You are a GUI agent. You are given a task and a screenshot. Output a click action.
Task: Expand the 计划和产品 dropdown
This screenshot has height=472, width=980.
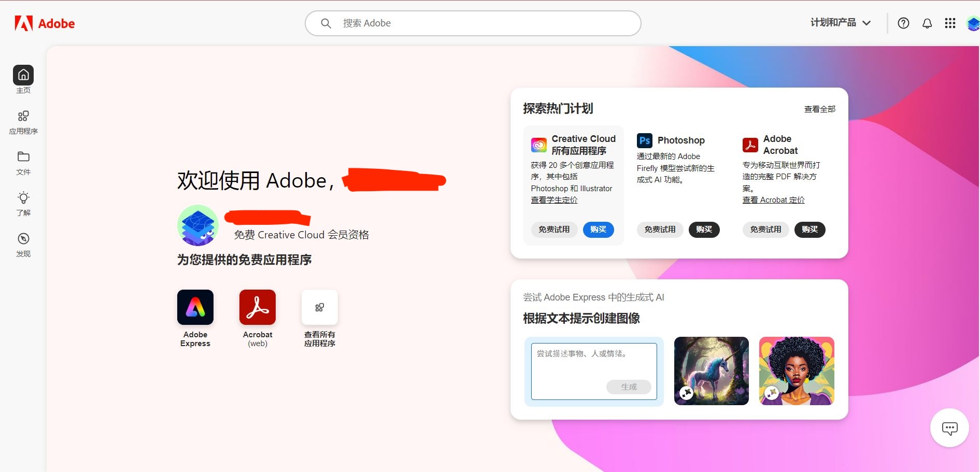841,23
